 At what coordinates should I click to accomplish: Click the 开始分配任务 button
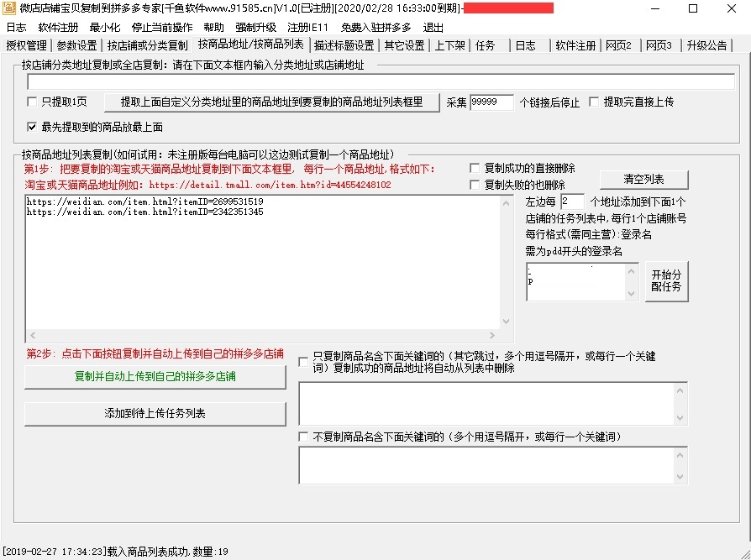click(x=666, y=281)
